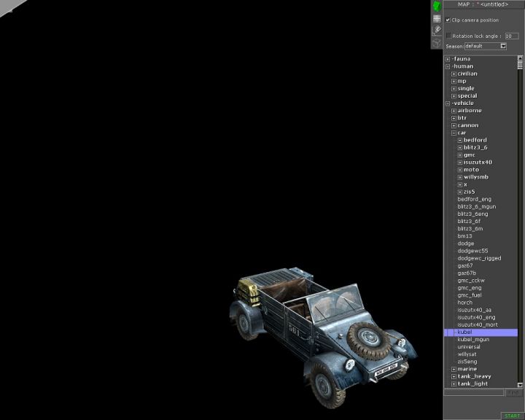Expand the fauna tree node
Screen dimensions: 525x420
448,59
